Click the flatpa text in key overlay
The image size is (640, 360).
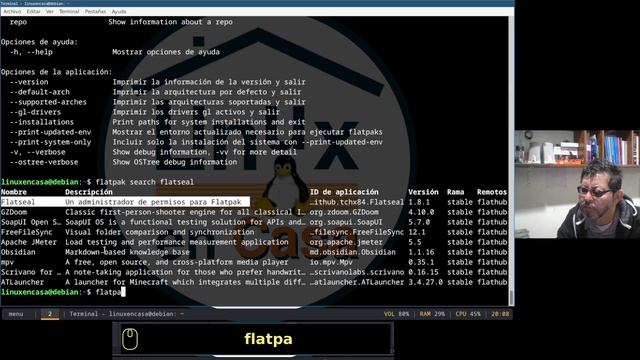click(x=268, y=339)
